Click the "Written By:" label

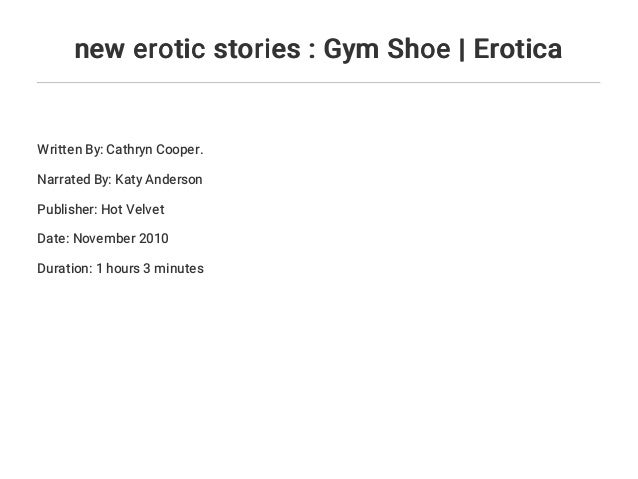click(69, 151)
